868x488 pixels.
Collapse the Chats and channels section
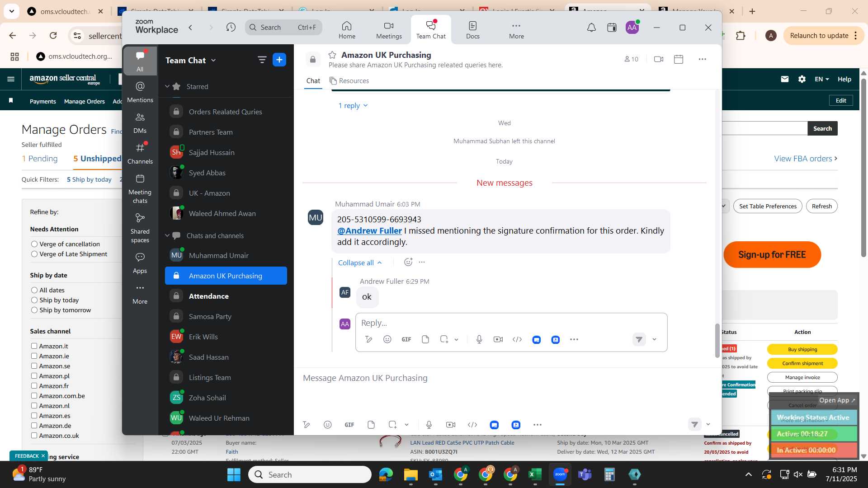pos(167,235)
